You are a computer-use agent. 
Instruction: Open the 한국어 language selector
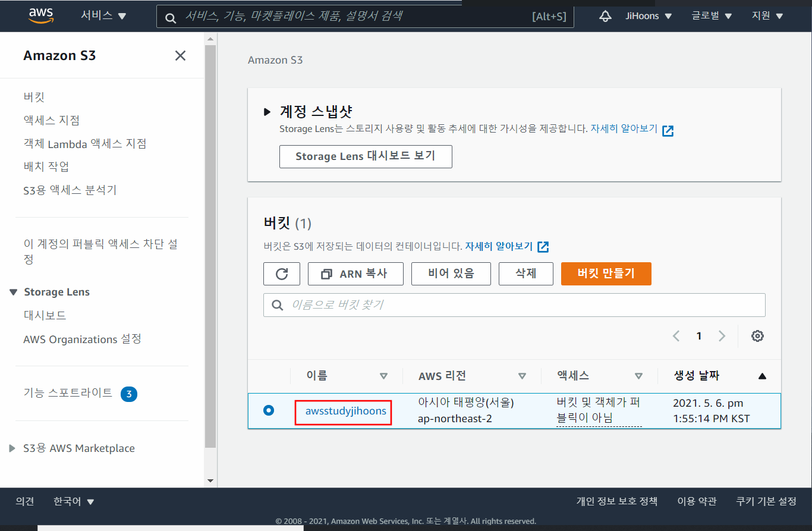[74, 501]
